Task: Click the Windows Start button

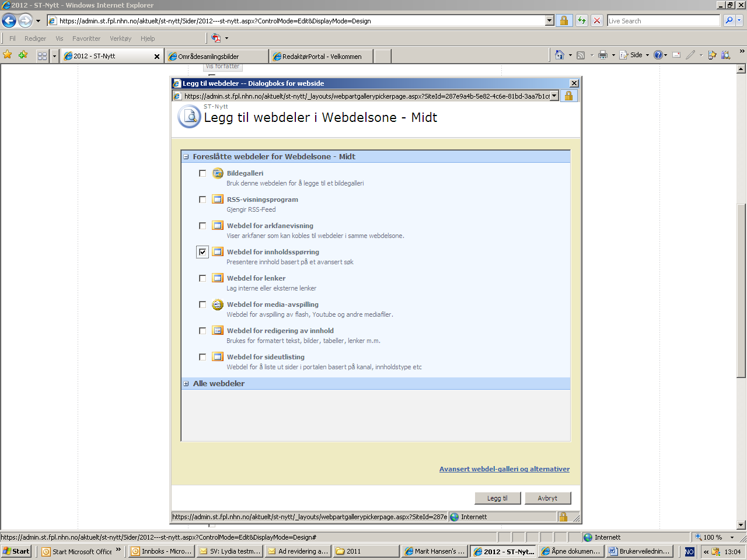Action: [16, 551]
